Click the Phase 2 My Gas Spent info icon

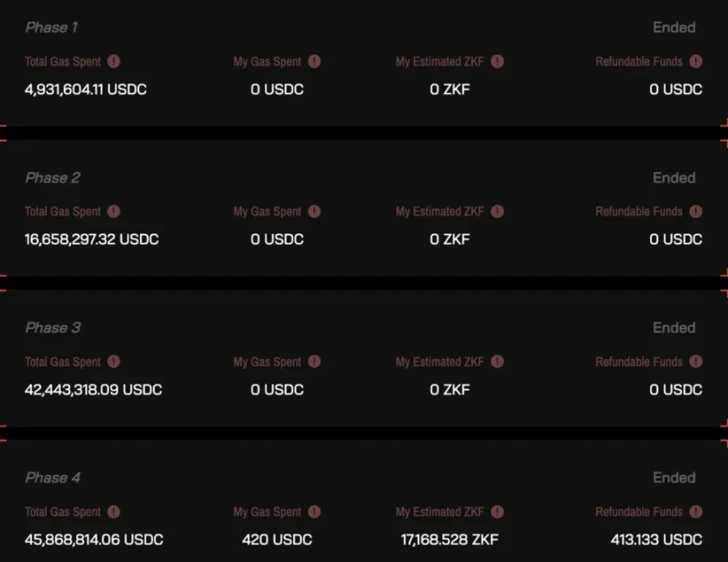click(315, 211)
